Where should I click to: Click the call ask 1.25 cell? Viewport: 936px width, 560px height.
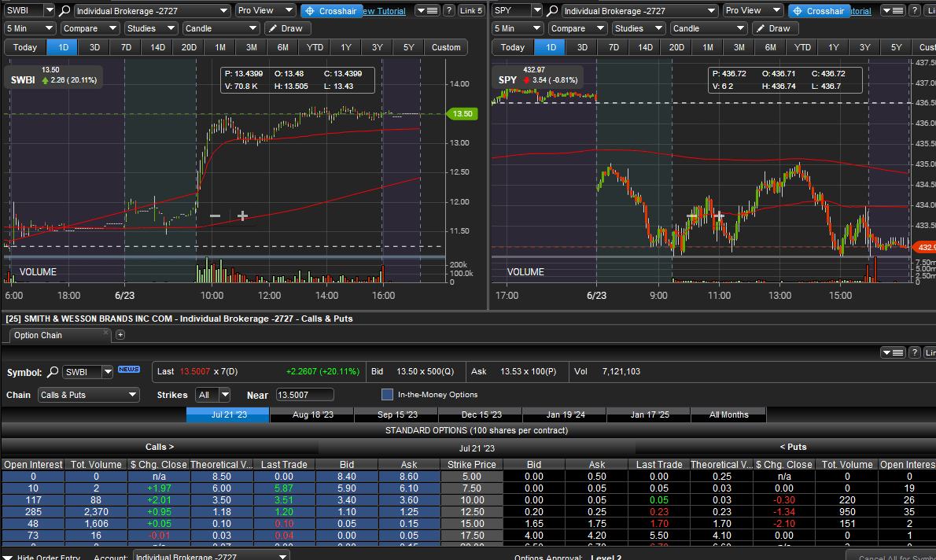tap(409, 512)
